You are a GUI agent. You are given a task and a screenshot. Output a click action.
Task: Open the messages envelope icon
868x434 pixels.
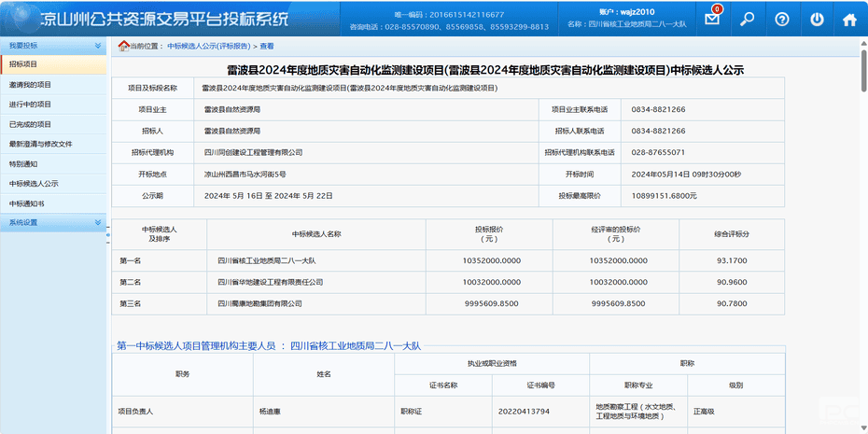(x=713, y=20)
